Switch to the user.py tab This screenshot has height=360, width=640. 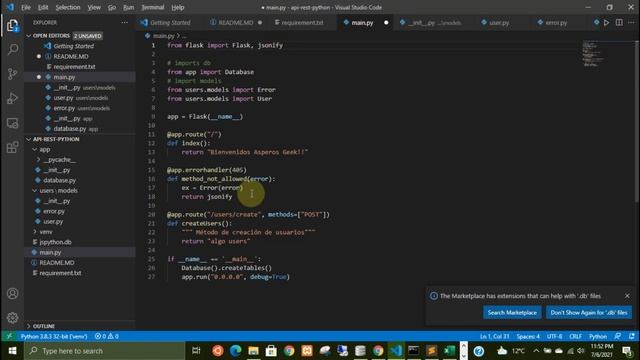point(499,22)
